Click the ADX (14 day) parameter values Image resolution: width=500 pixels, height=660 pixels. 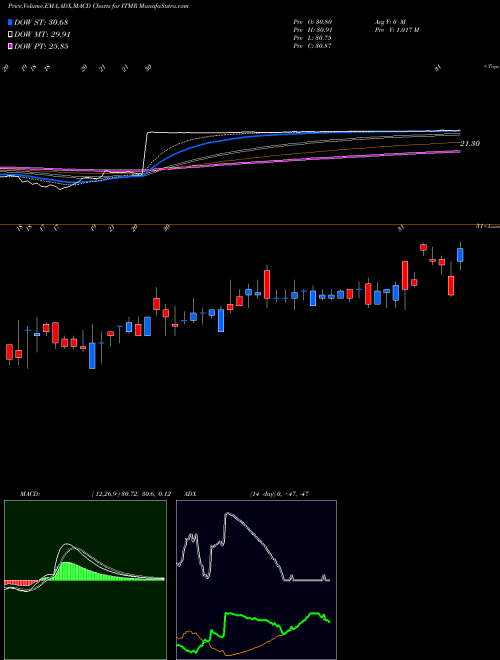tap(279, 494)
